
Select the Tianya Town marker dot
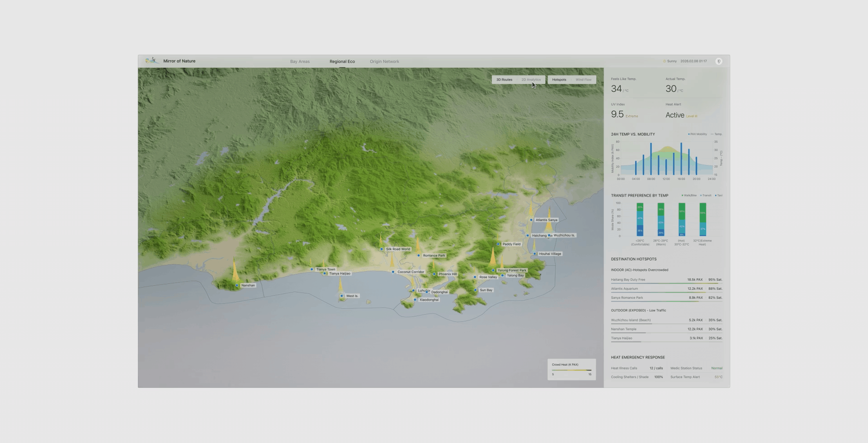[312, 269]
